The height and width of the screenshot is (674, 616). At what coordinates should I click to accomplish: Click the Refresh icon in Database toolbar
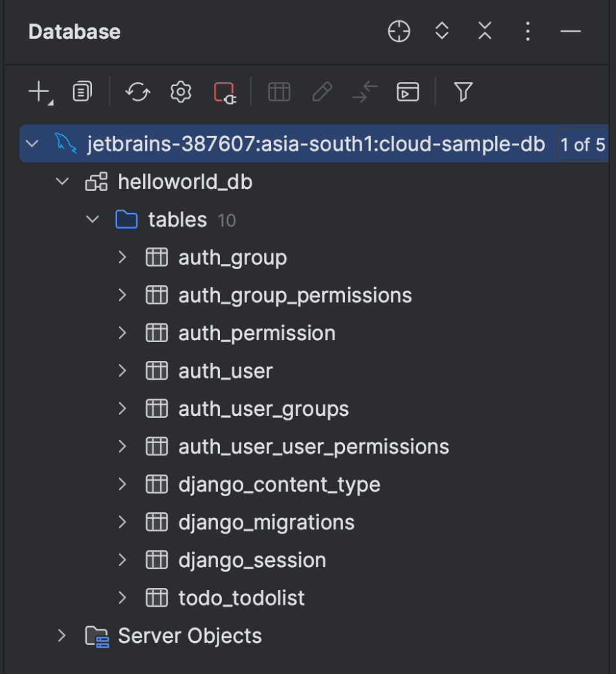click(138, 92)
